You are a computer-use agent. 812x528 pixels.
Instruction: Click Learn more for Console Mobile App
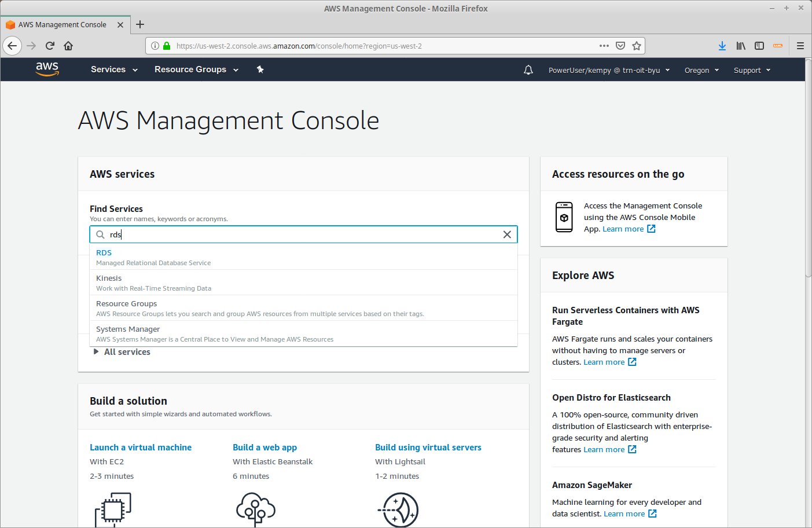point(623,229)
